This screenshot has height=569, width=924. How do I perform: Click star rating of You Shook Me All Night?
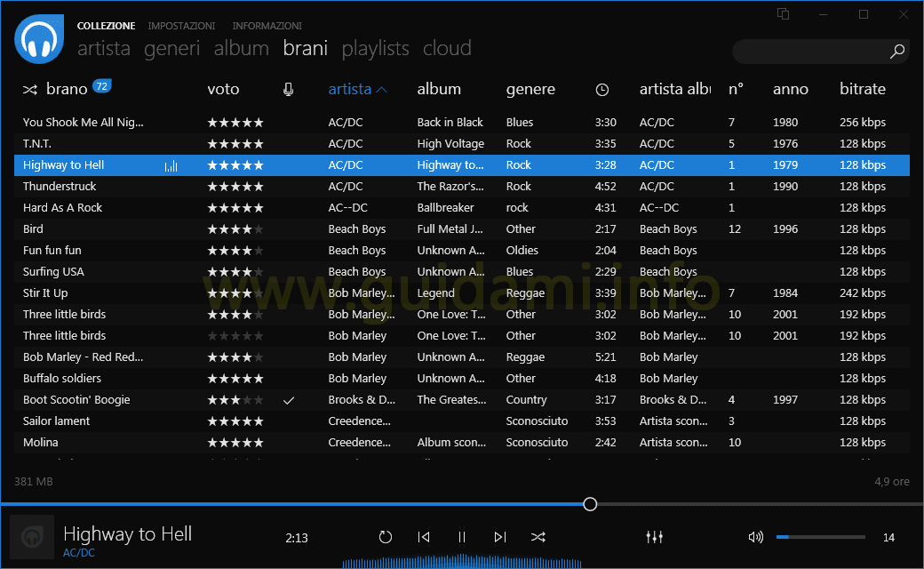[235, 123]
